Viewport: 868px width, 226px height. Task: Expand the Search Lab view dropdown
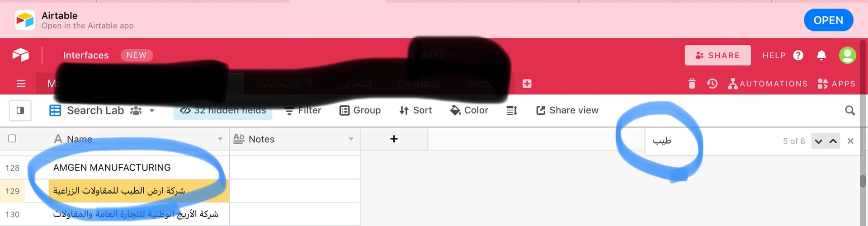152,110
